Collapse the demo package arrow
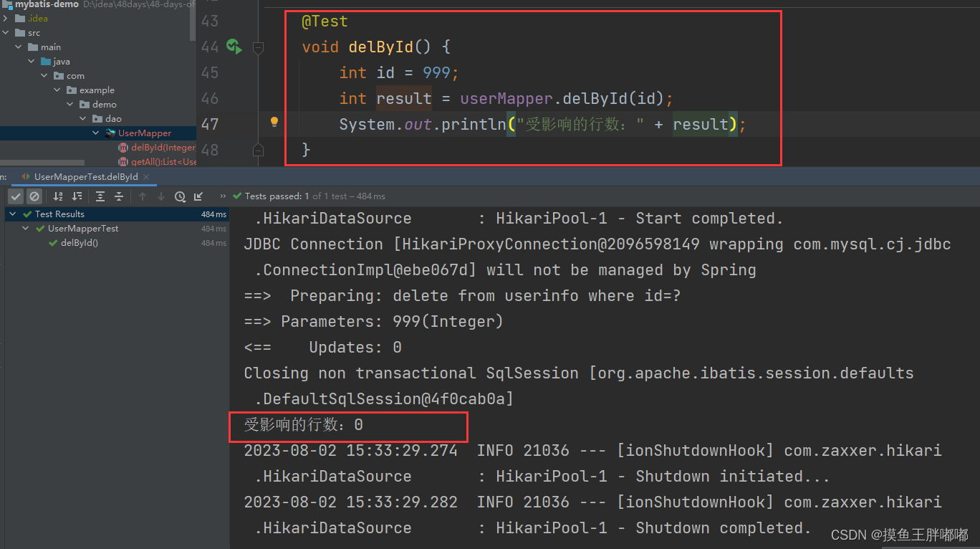This screenshot has width=980, height=549. (x=70, y=105)
